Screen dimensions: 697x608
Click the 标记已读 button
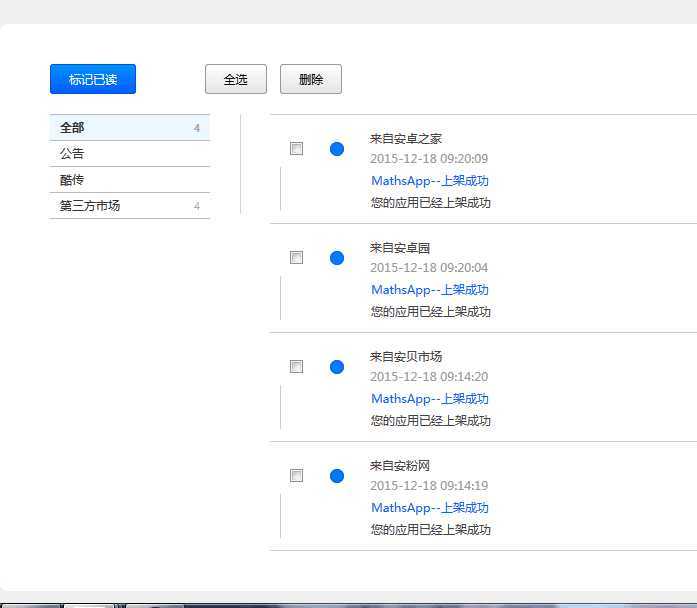(x=93, y=79)
